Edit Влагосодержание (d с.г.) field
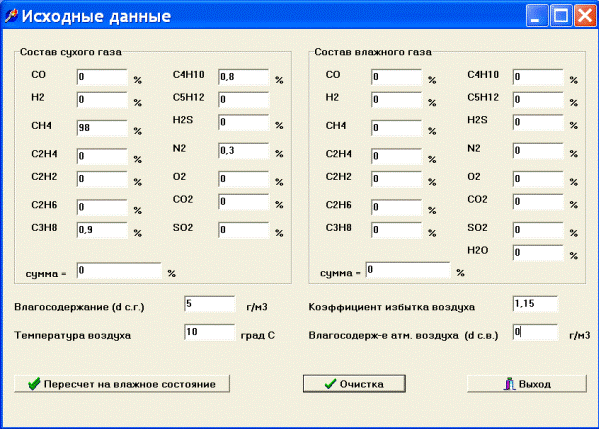Image resolution: width=599 pixels, height=429 pixels. 210,304
